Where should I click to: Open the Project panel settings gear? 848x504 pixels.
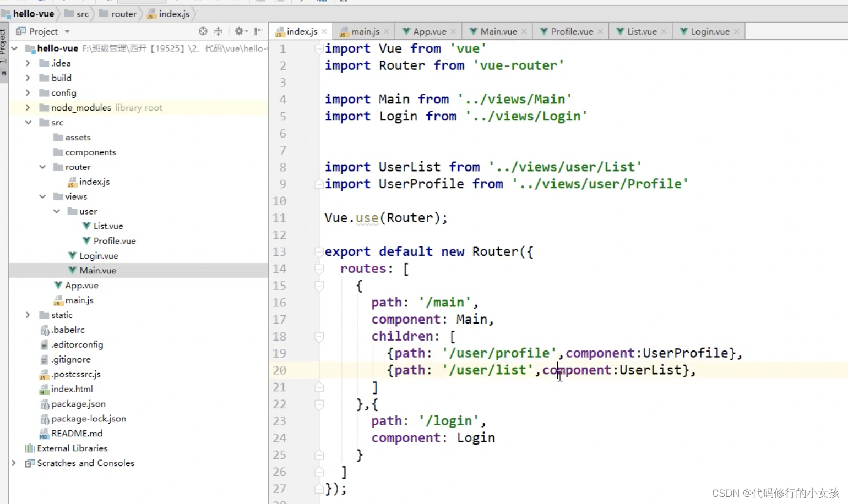[x=240, y=31]
